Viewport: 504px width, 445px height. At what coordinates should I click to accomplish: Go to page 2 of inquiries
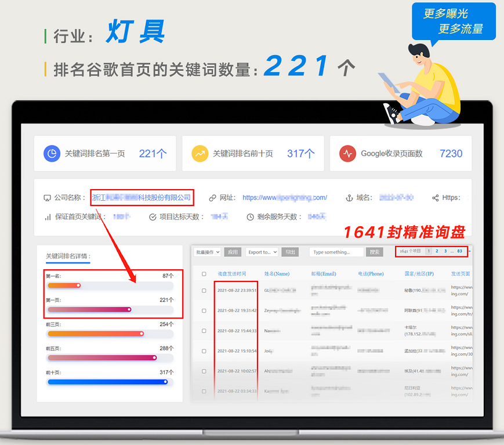(x=437, y=251)
